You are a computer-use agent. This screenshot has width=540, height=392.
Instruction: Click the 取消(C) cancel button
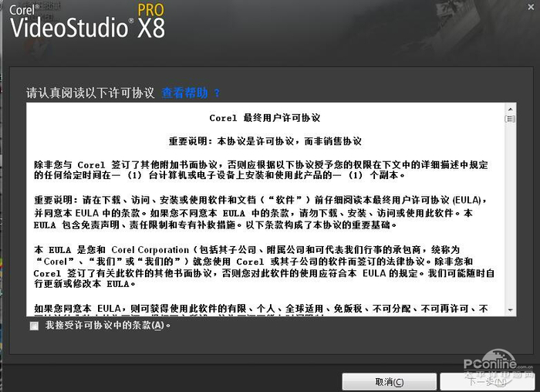click(x=389, y=382)
